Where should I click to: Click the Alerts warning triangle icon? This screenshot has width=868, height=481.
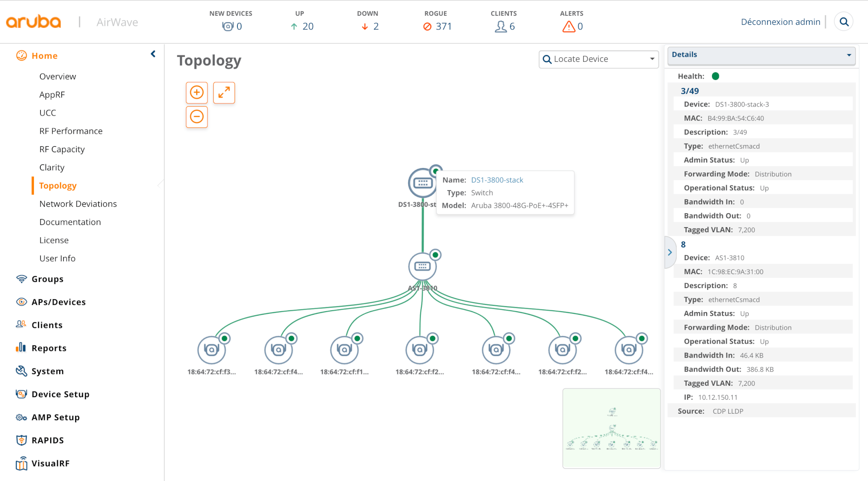568,27
